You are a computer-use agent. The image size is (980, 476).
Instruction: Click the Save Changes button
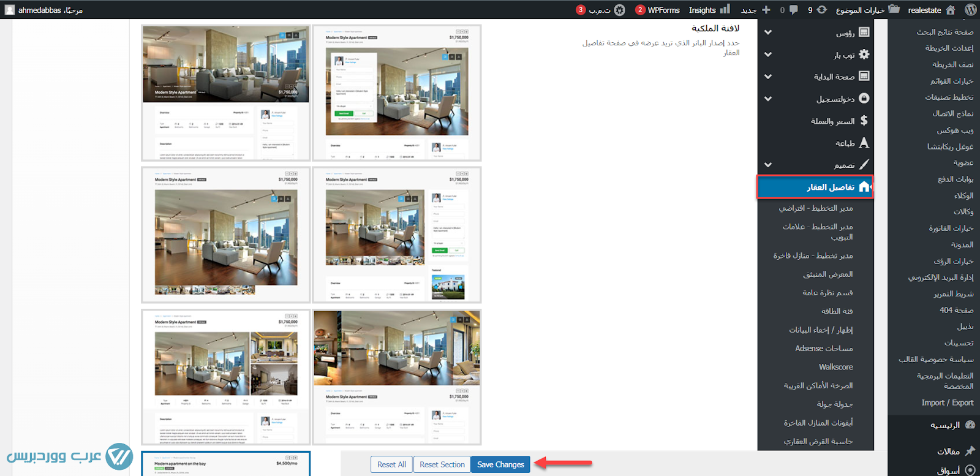pyautogui.click(x=500, y=464)
